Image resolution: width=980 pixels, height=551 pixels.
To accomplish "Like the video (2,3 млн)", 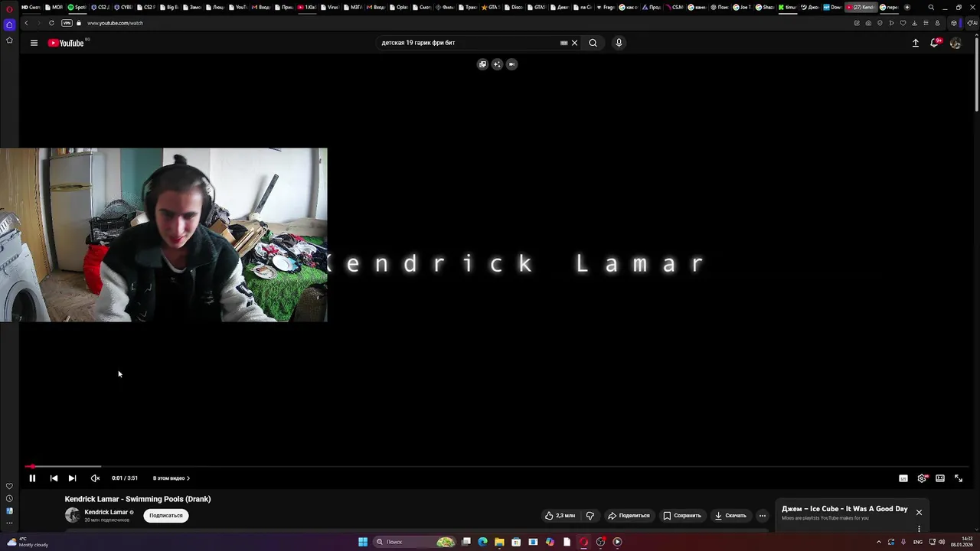I will 560,515.
